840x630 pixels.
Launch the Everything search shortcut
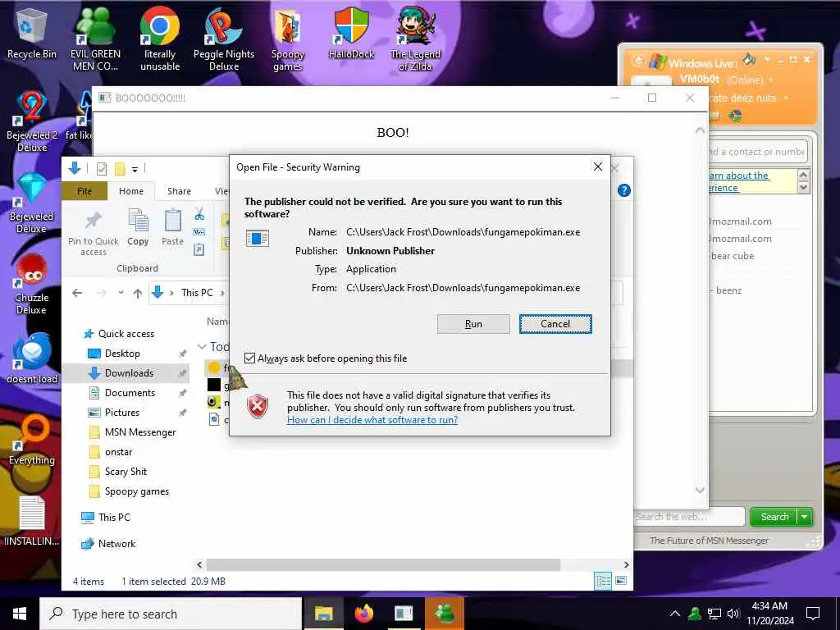(32, 440)
